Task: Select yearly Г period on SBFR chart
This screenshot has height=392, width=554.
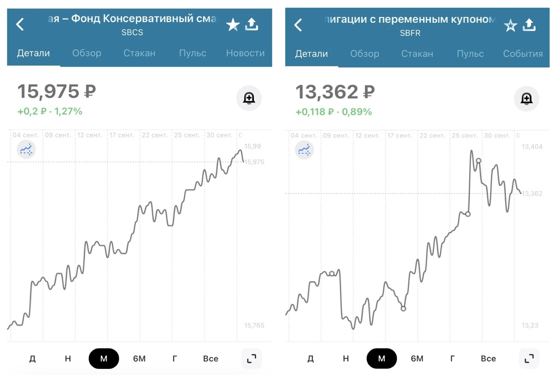Action: tap(452, 358)
